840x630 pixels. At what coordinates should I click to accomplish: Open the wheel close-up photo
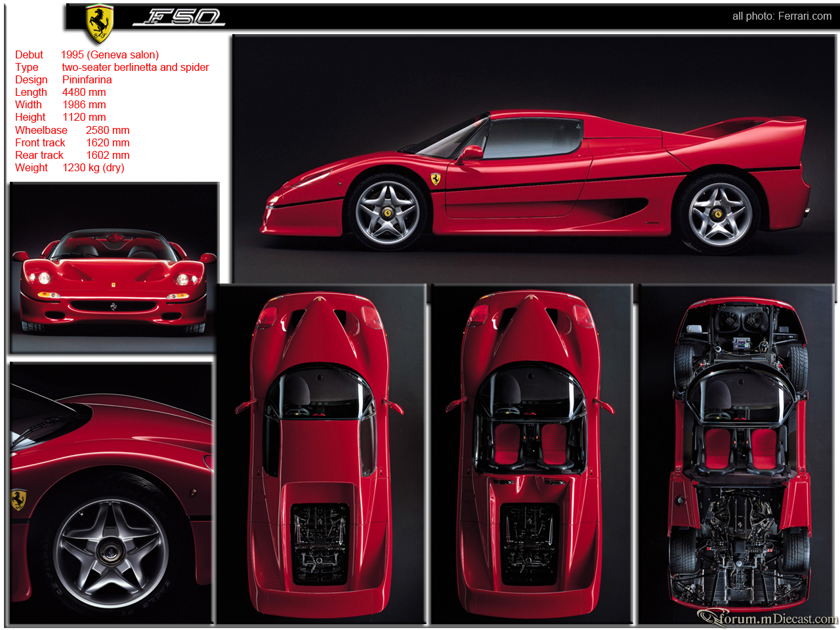(x=112, y=492)
